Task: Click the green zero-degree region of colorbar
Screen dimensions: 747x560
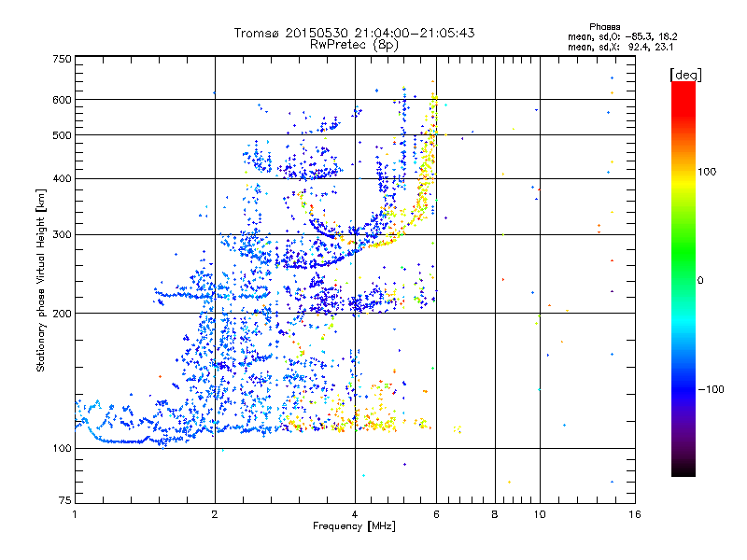Action: click(684, 280)
